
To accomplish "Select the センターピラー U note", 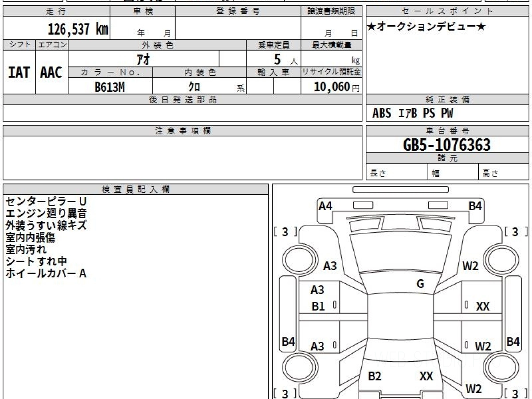I will point(46,202).
